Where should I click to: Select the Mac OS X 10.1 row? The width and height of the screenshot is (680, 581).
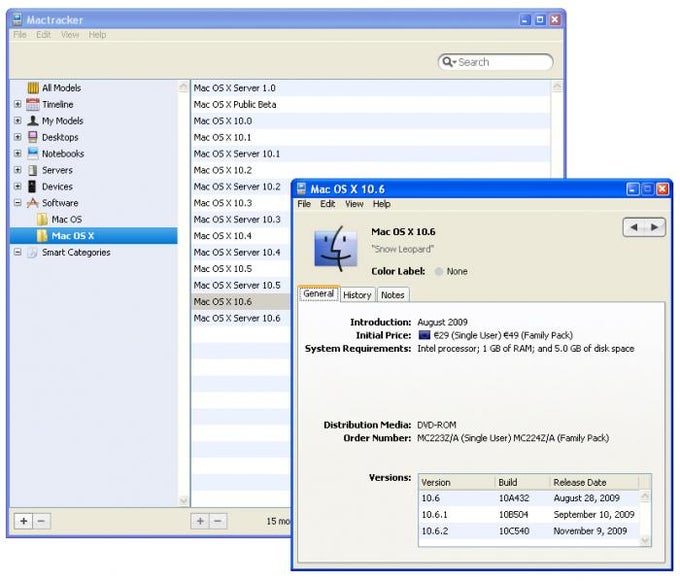coord(371,137)
